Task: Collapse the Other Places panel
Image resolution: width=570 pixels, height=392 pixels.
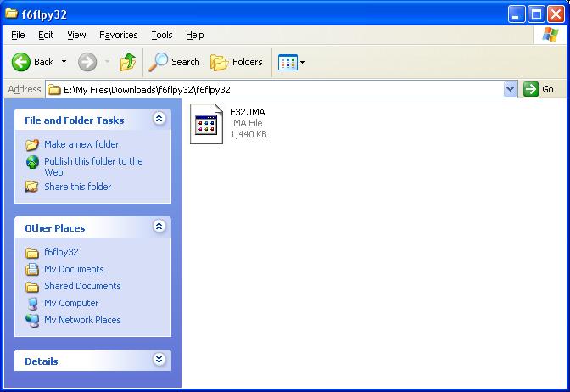Action: [159, 227]
